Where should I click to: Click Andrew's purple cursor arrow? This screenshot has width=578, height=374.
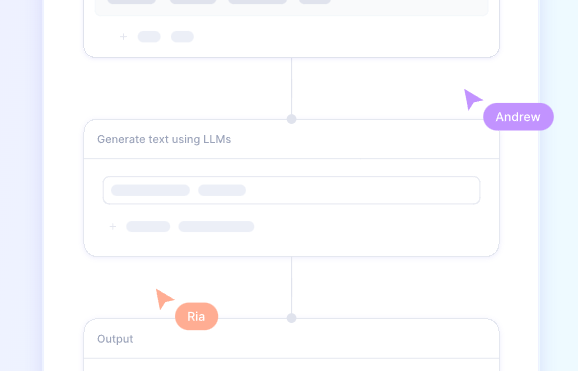pos(473,99)
